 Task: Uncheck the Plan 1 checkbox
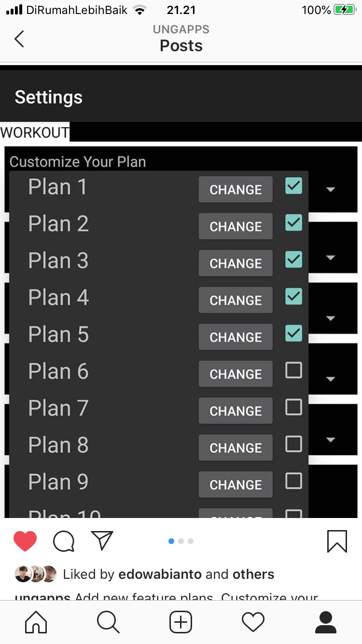[x=293, y=185]
